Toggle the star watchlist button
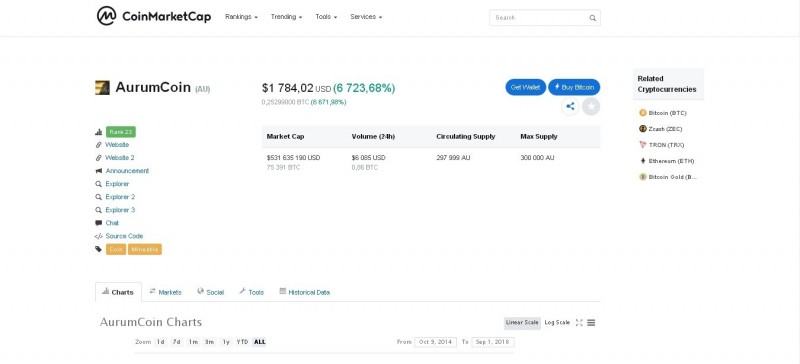 (x=591, y=106)
